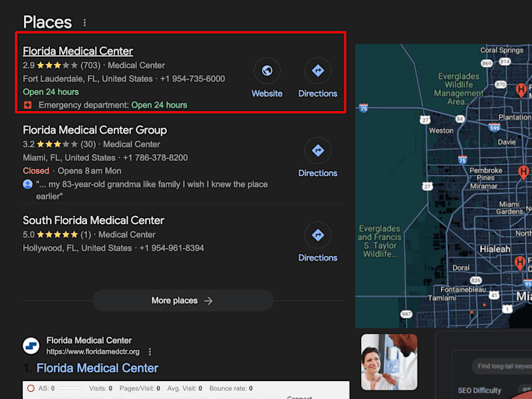This screenshot has height=399, width=532.
Task: Click the grandma review snippet text
Action: click(x=152, y=190)
